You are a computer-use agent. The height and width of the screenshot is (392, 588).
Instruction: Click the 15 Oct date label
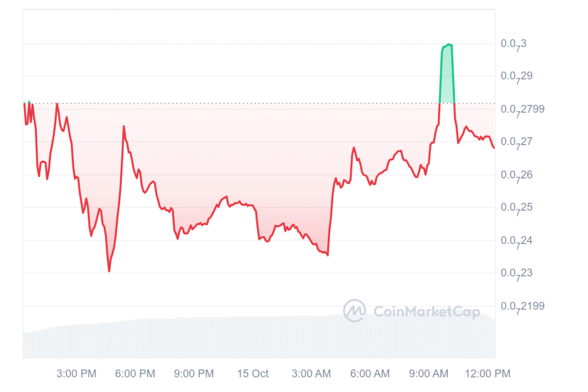[x=253, y=374]
